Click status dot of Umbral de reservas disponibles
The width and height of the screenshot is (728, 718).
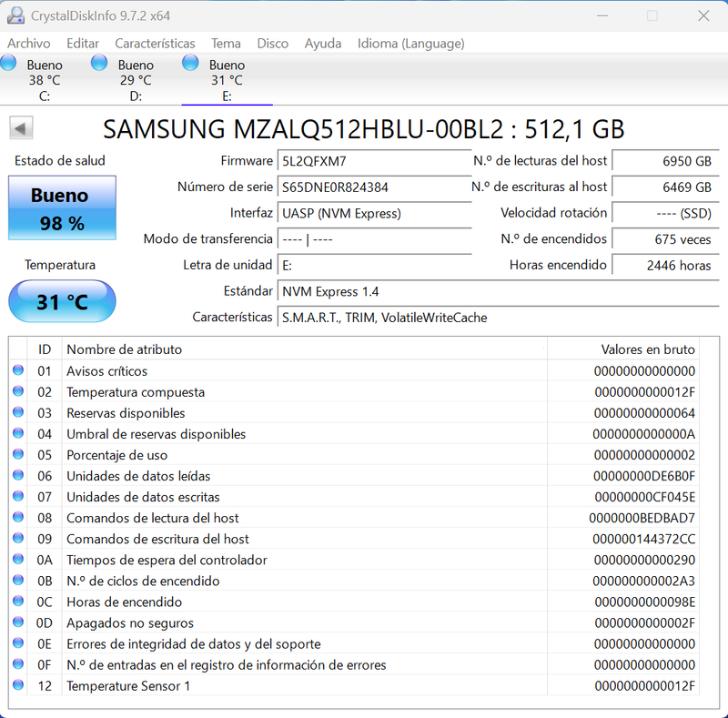pyautogui.click(x=18, y=433)
